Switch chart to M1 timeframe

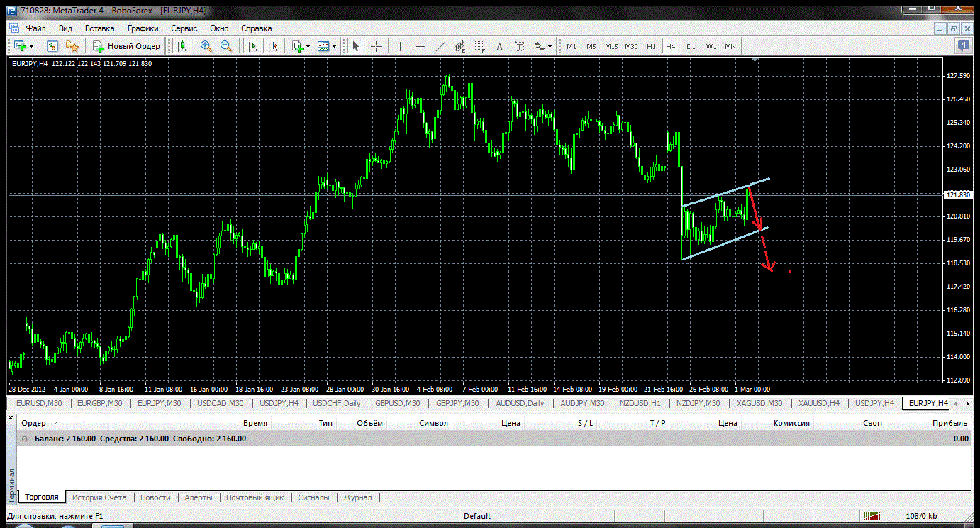(571, 46)
